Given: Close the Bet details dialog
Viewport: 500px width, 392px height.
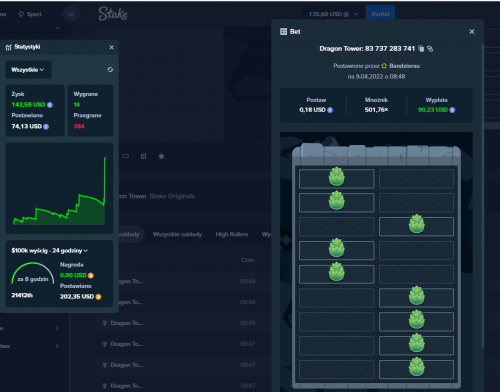Looking at the screenshot, I should tap(472, 32).
